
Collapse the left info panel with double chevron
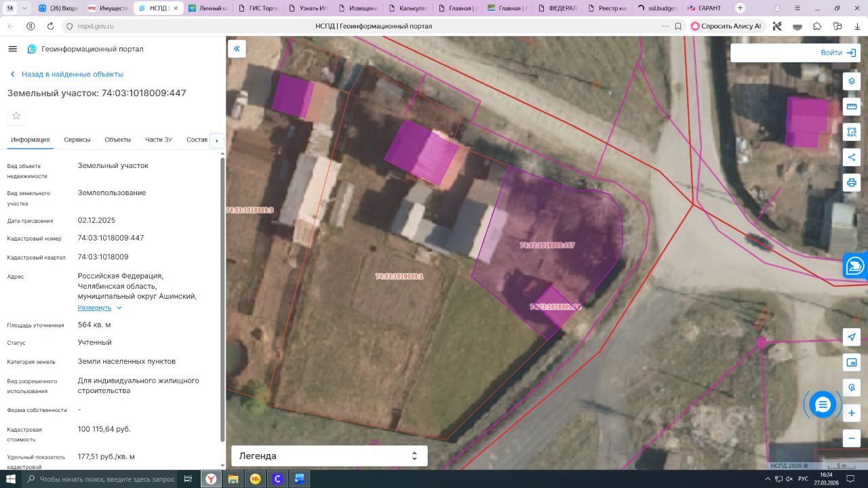point(237,49)
